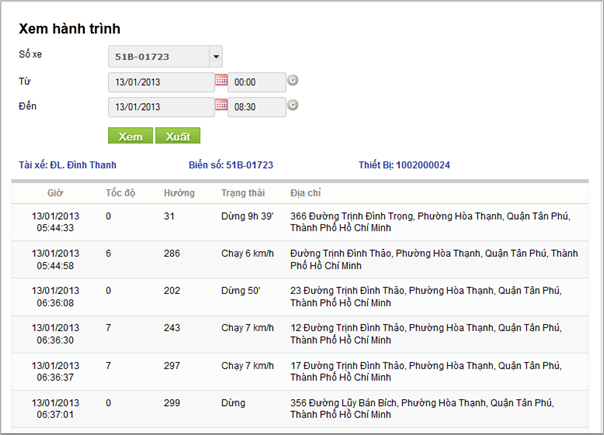Select the 51B-01723 vehicle combo box
604x435 pixels.
tap(158, 57)
